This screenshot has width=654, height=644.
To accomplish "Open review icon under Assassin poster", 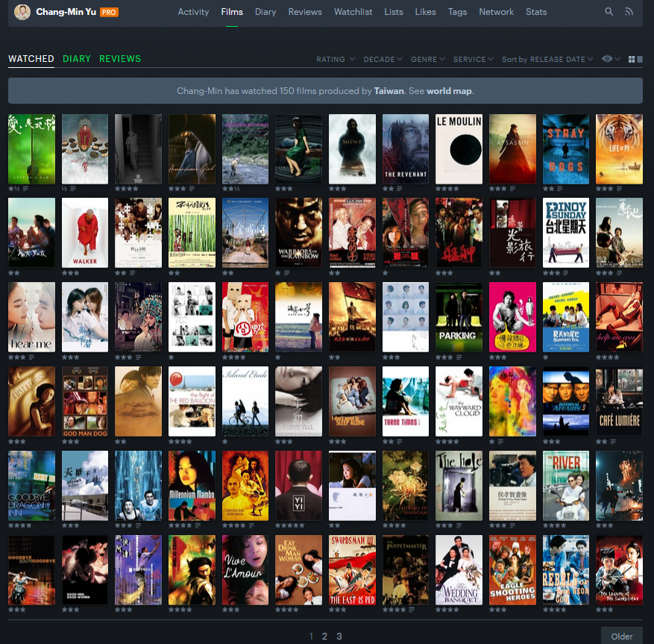I will pyautogui.click(x=512, y=189).
